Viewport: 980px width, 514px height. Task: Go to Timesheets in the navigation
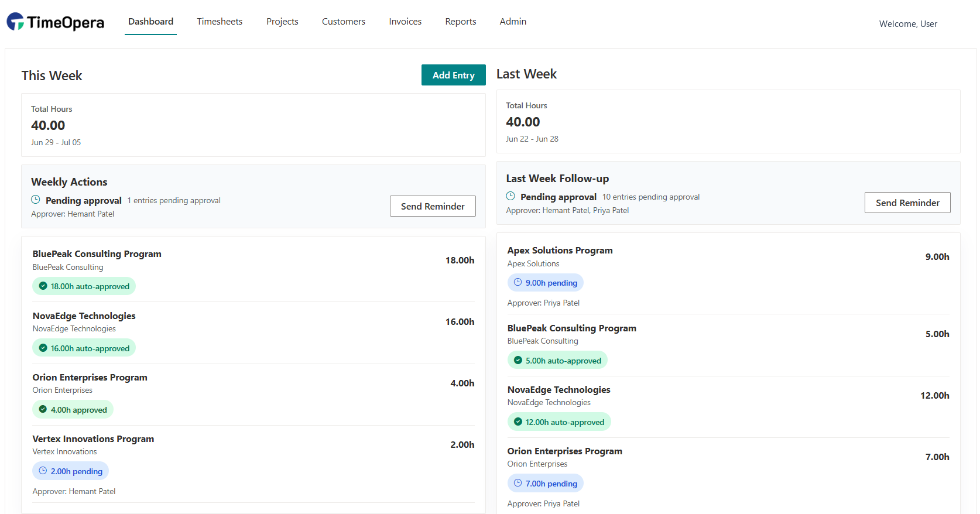tap(220, 22)
